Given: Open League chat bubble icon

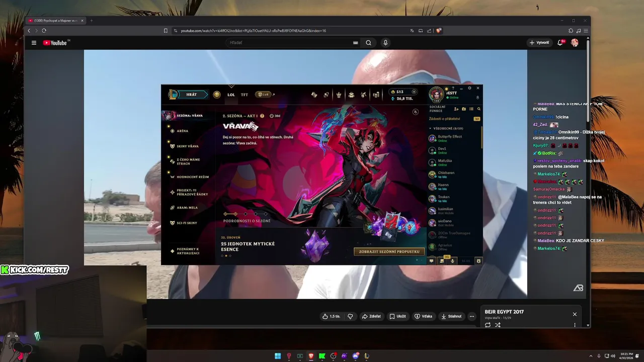Looking at the screenshot, I should point(431,261).
